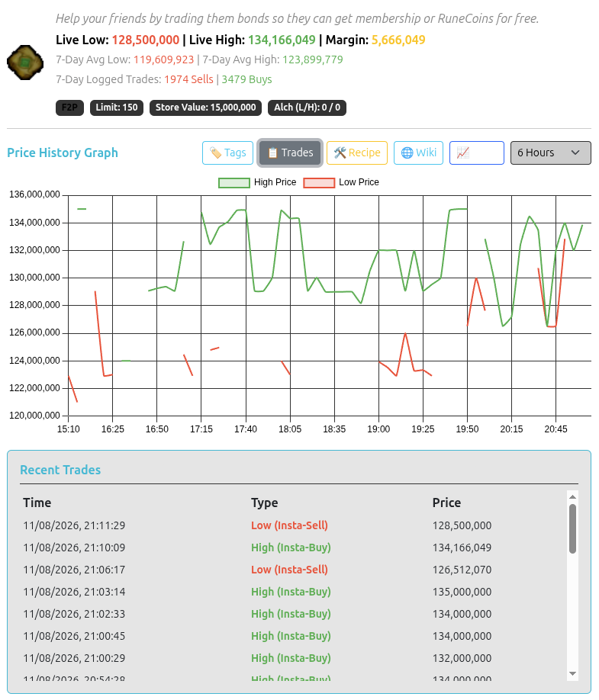Screen dimensions: 599x700
Task: Select the trade timestamp 21:00:45
Action: (x=74, y=636)
